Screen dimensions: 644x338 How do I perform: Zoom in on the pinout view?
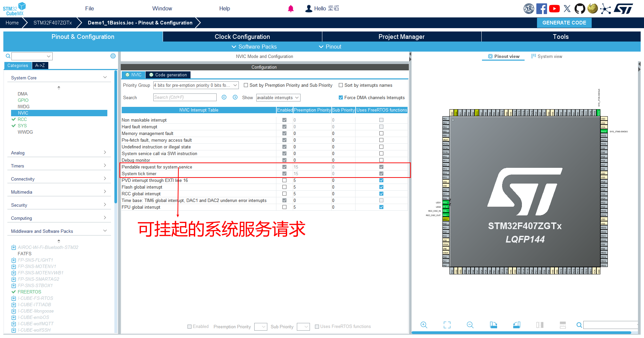pos(424,325)
